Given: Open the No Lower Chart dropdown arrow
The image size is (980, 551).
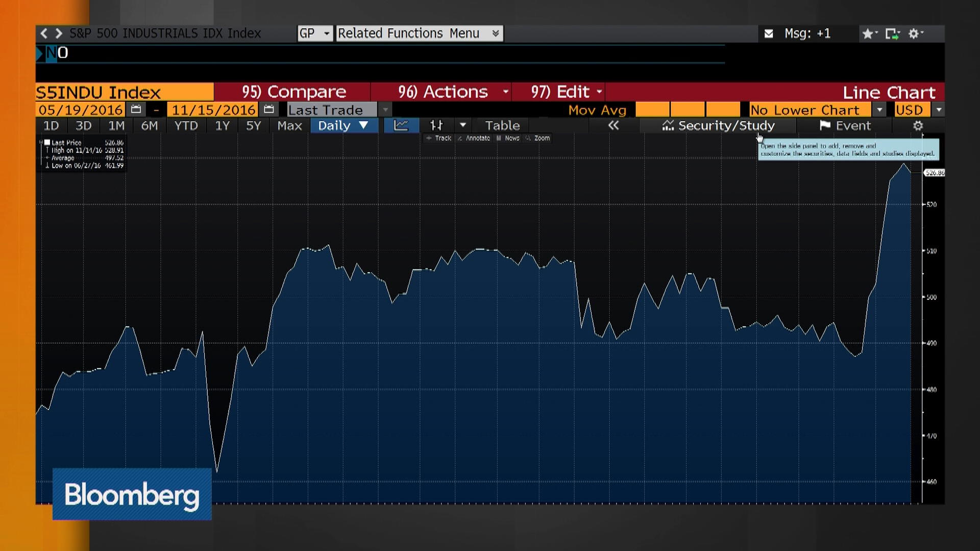Looking at the screenshot, I should 879,110.
